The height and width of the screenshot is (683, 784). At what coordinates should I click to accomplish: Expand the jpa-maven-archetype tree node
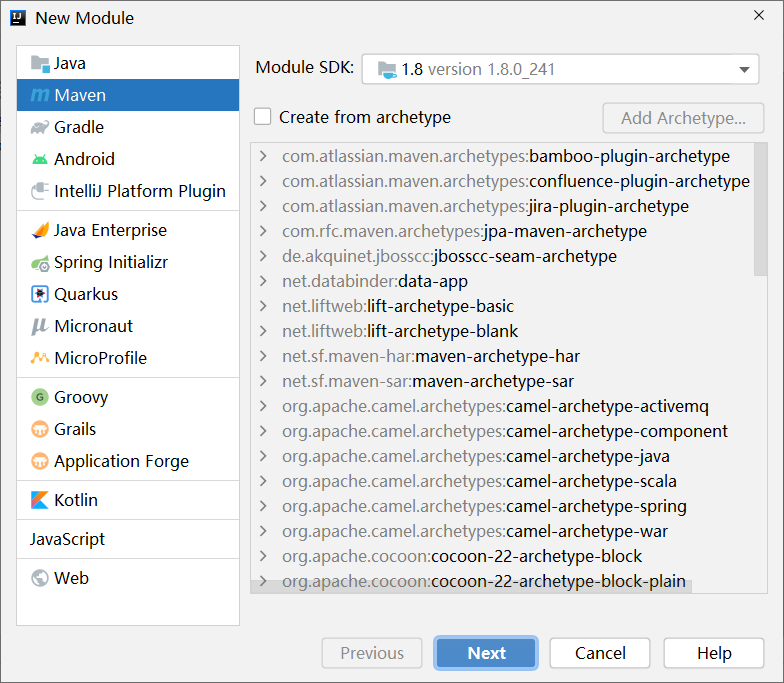264,231
